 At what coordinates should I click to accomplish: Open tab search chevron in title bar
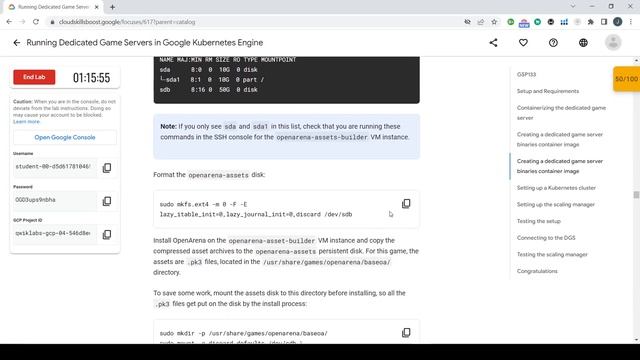573,7
